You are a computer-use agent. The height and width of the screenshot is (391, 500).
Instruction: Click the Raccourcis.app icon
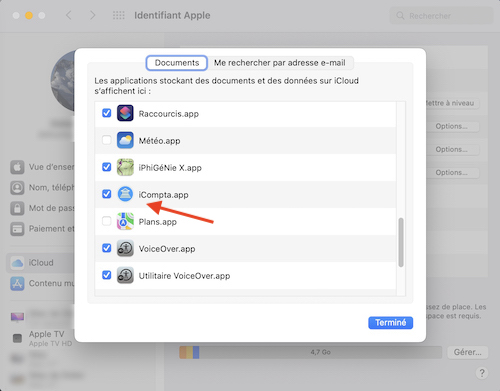(125, 113)
